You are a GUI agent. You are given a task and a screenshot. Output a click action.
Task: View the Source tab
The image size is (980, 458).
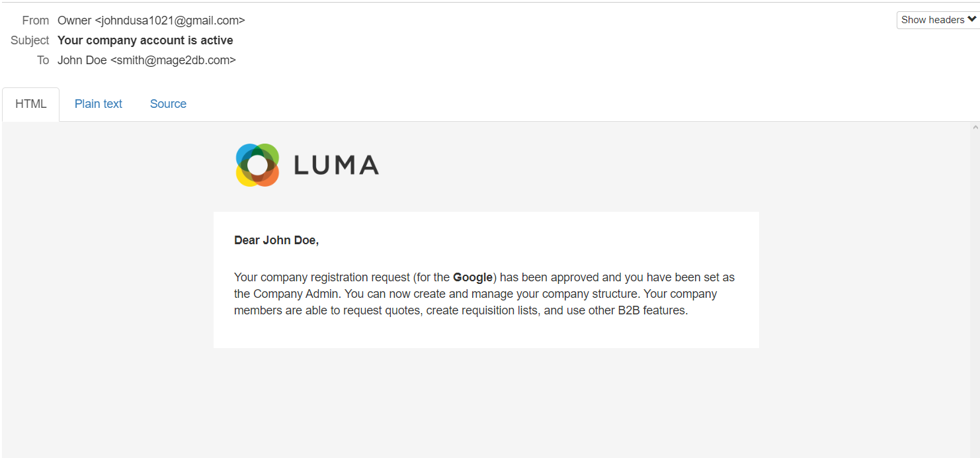168,104
